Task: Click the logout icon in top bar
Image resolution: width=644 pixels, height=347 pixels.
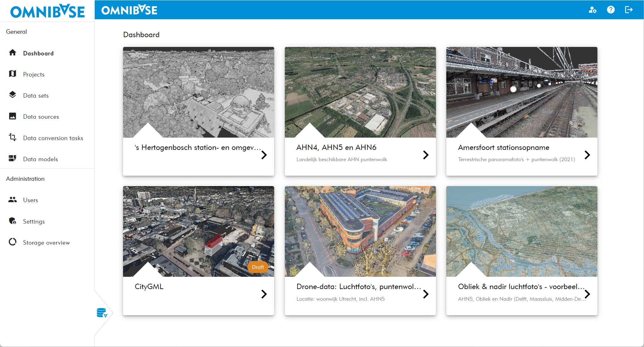Action: (629, 10)
